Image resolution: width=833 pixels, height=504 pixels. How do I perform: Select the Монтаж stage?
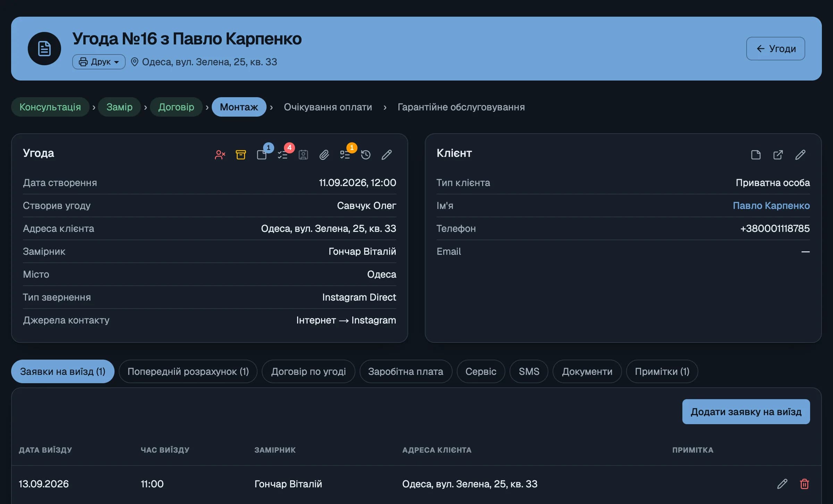[x=239, y=107]
